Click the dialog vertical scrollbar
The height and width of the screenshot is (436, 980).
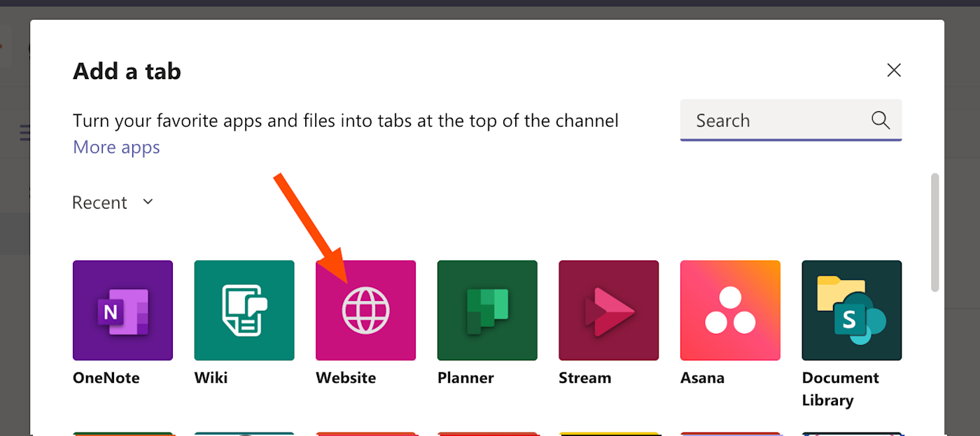point(935,232)
